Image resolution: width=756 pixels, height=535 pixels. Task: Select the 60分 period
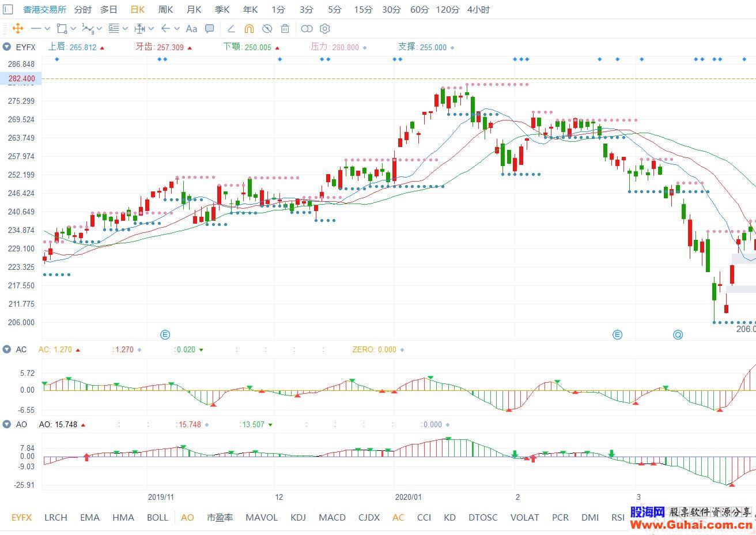pos(419,9)
